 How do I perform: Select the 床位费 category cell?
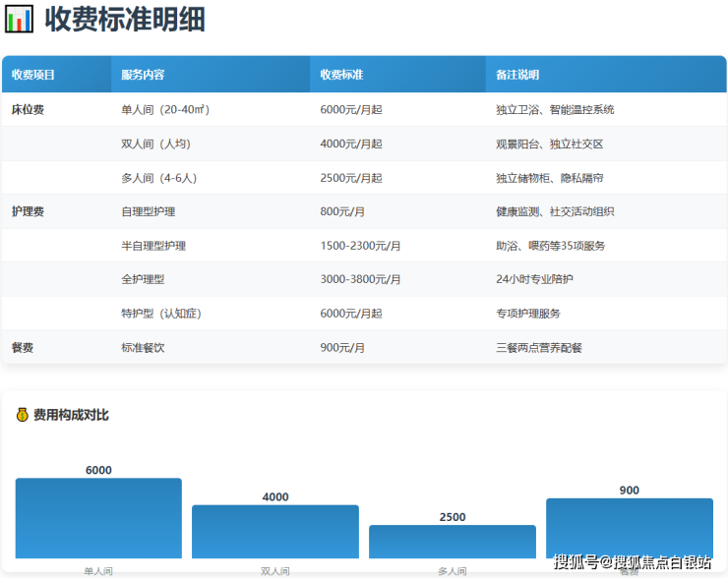[x=28, y=110]
